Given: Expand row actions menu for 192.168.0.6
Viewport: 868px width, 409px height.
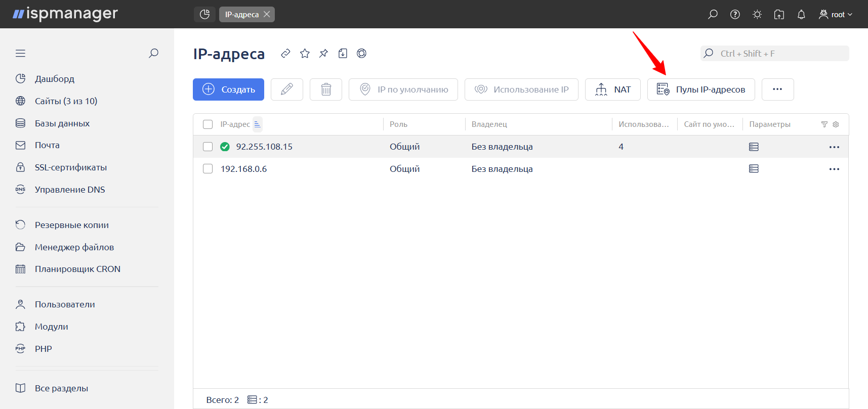Looking at the screenshot, I should 834,169.
